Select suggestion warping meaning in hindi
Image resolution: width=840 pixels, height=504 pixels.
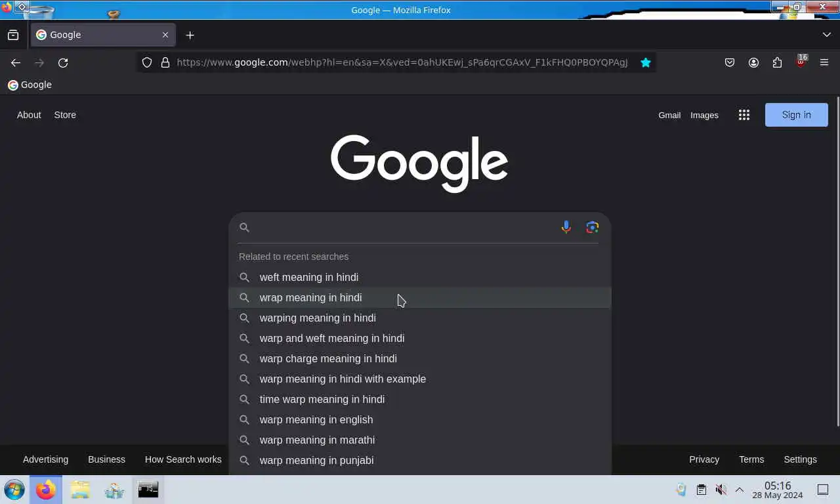pos(420,318)
